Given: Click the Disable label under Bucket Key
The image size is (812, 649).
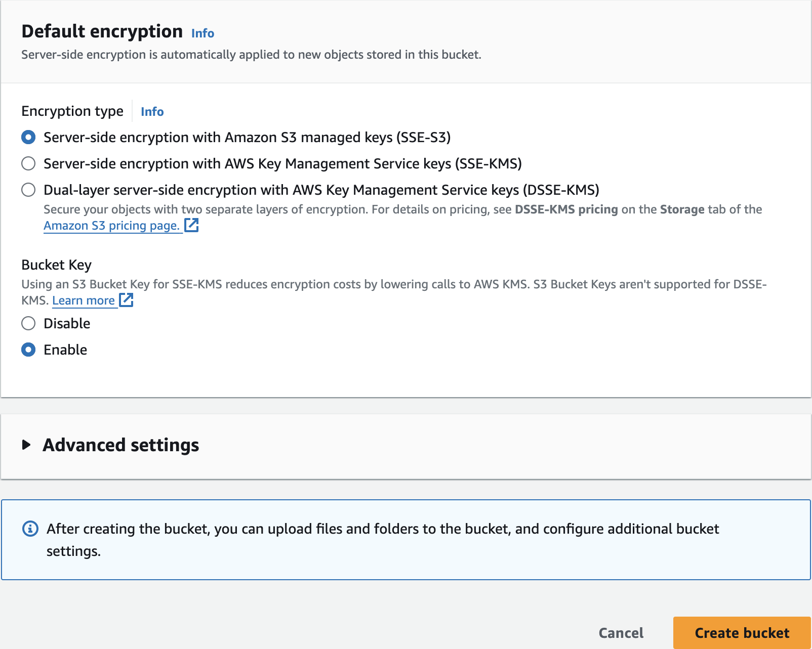Looking at the screenshot, I should [67, 323].
